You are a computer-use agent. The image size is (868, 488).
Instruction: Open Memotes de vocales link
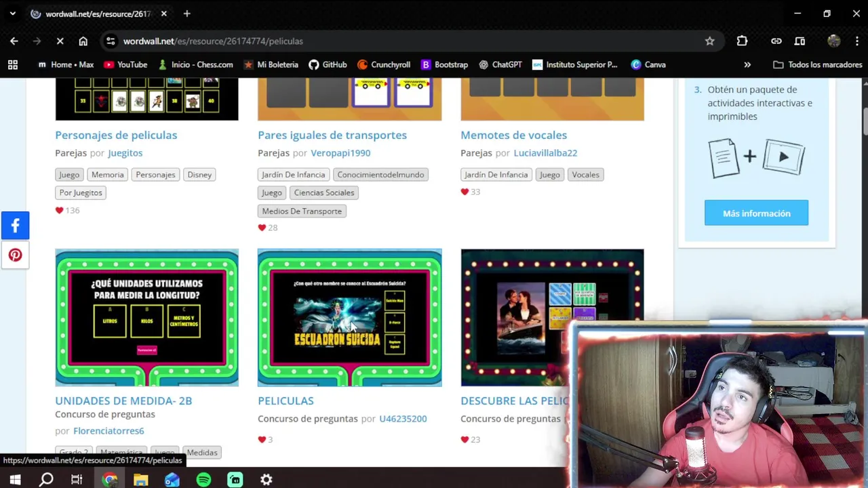tap(513, 135)
